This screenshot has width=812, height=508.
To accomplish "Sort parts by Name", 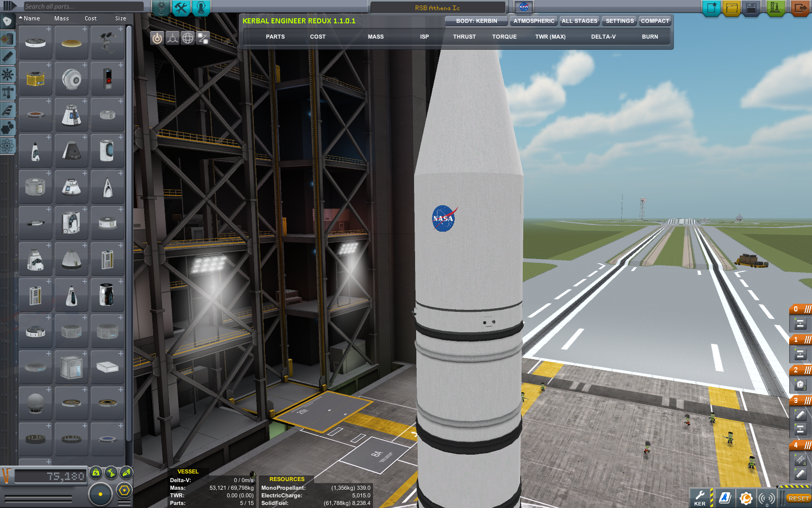I will point(31,18).
